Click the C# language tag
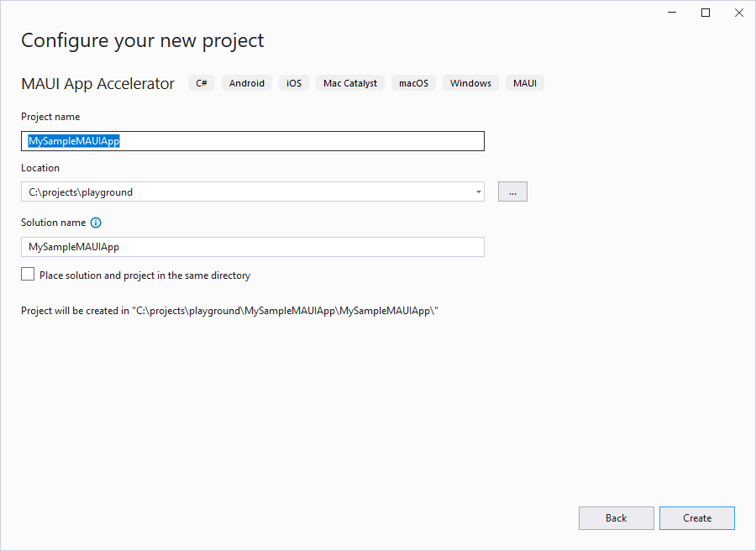756x551 pixels. [x=202, y=83]
